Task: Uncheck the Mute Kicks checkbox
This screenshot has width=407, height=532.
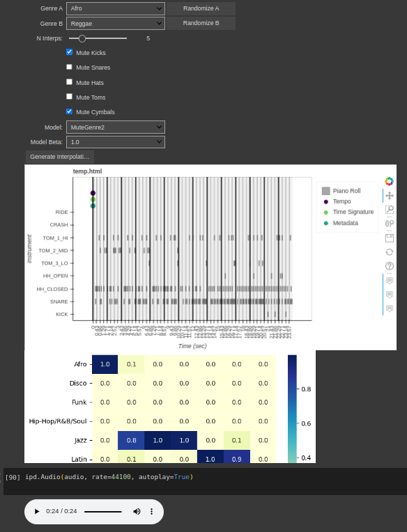Action: tap(69, 52)
